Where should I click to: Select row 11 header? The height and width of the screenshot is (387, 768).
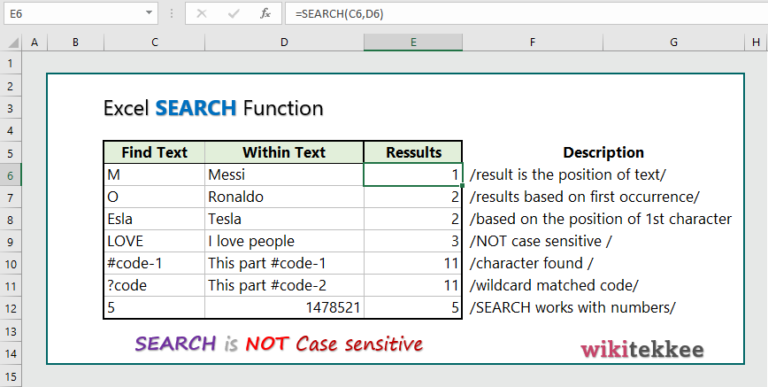[x=11, y=286]
